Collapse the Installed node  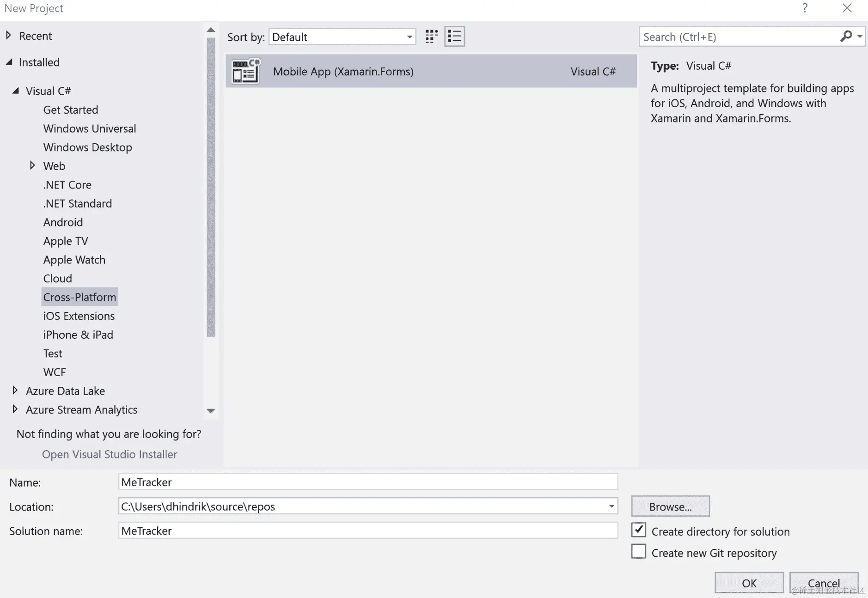point(9,62)
